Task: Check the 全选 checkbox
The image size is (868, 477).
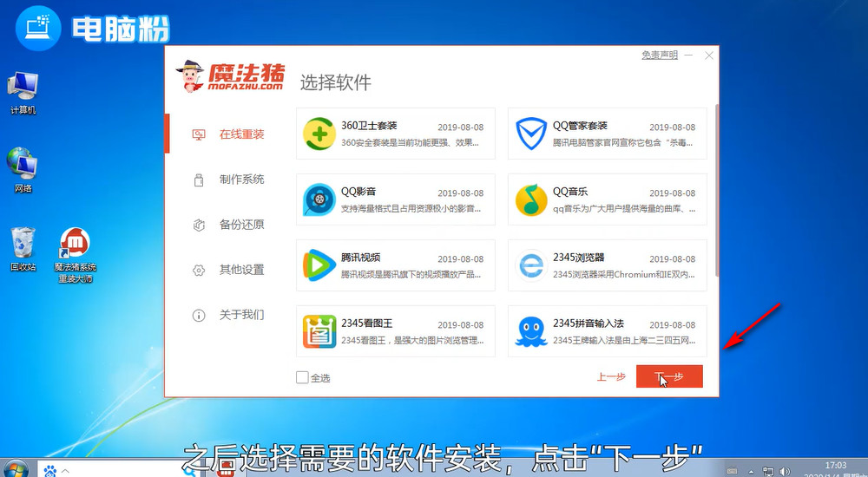Action: (x=302, y=377)
